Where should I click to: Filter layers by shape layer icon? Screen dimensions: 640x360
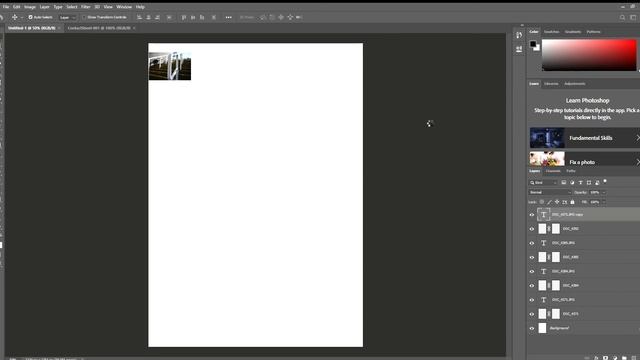pos(589,182)
